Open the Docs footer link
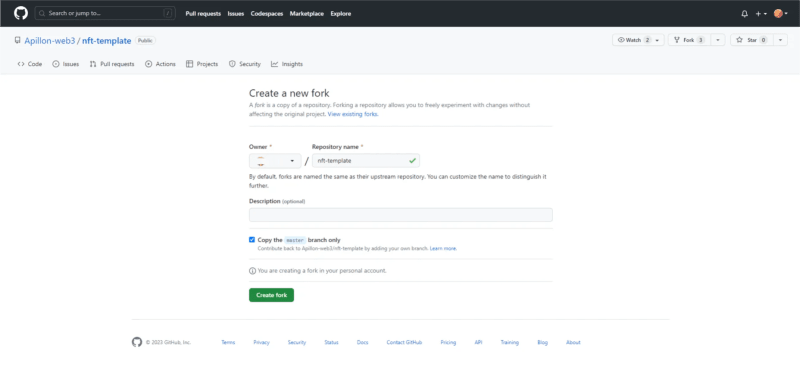 (x=362, y=343)
